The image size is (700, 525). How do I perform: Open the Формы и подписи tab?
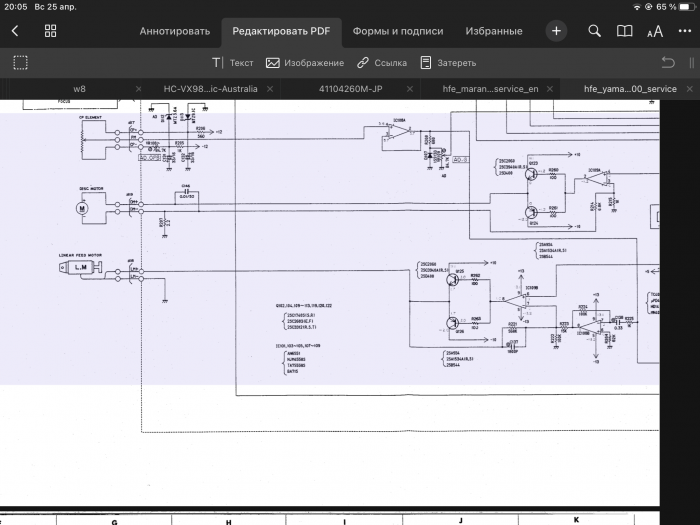(x=398, y=31)
